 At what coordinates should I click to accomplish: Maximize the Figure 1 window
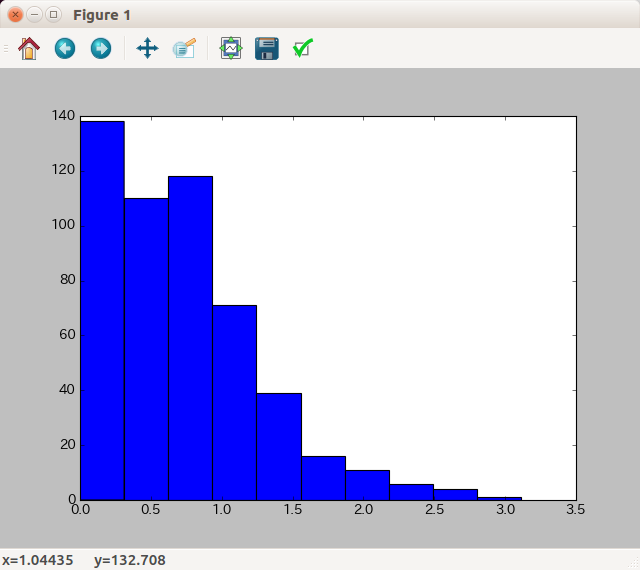(x=53, y=15)
